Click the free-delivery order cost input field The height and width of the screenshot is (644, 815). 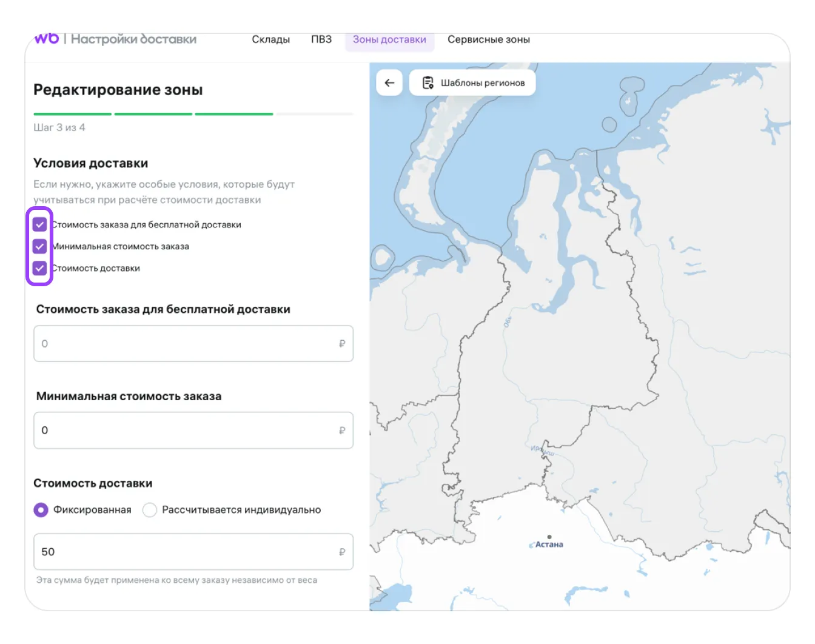pos(193,344)
